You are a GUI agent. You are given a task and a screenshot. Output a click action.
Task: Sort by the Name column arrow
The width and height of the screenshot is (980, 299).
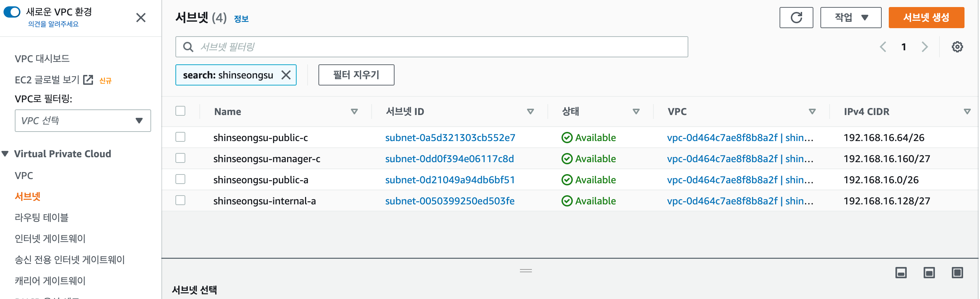coord(354,111)
